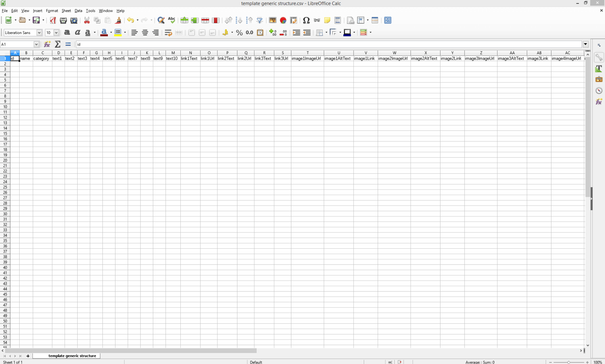
Task: Click the AutoFilter funnel icon
Action: (x=260, y=20)
